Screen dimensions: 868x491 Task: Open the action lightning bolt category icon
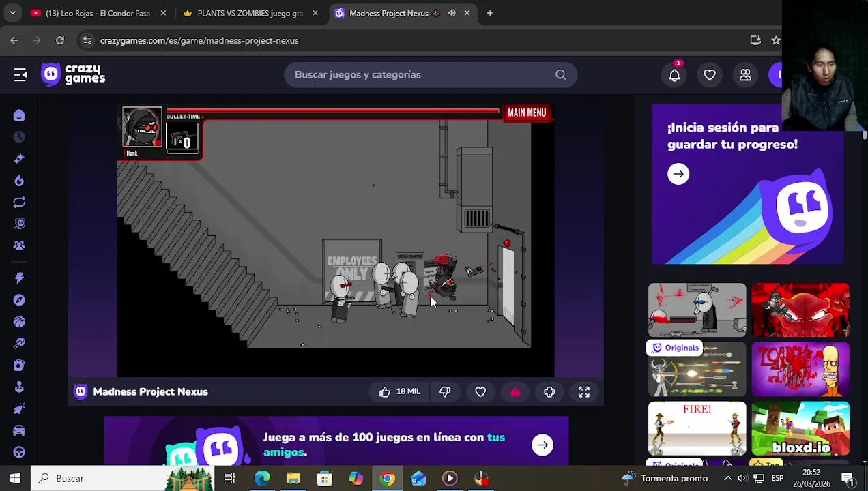click(x=19, y=278)
